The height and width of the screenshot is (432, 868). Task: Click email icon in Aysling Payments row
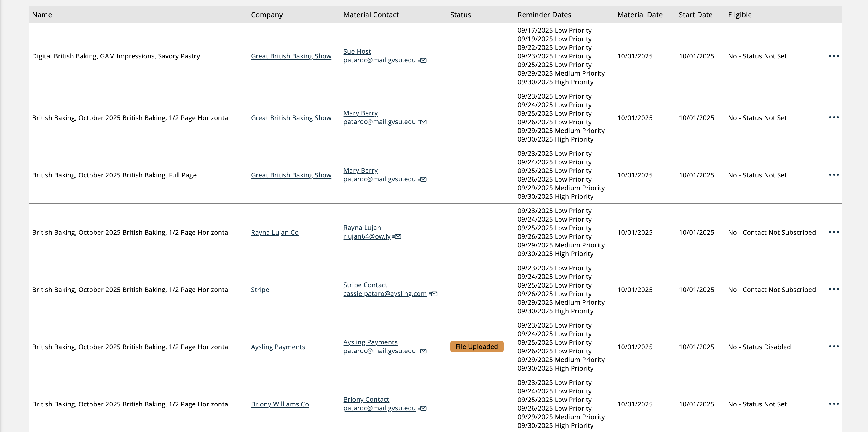point(422,351)
